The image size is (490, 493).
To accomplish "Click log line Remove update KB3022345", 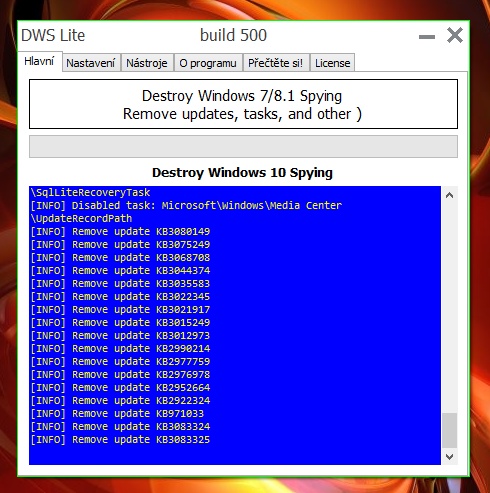I will coord(120,297).
